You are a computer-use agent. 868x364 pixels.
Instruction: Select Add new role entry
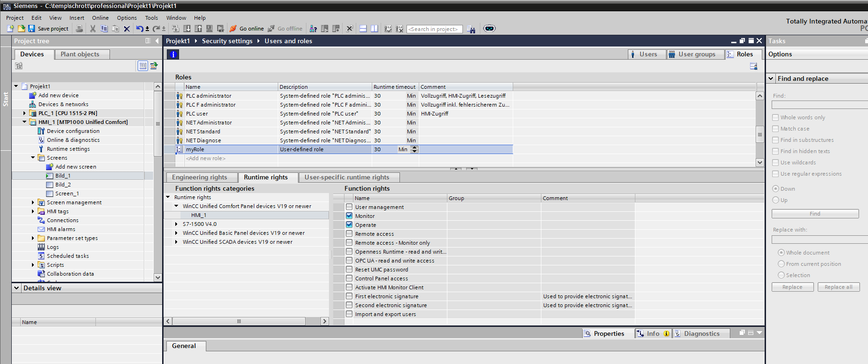pos(206,158)
